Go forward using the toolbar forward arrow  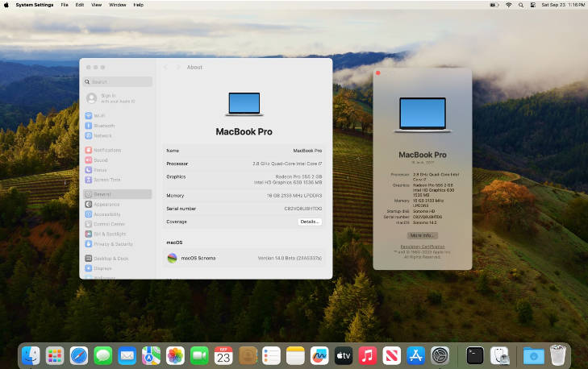[178, 68]
